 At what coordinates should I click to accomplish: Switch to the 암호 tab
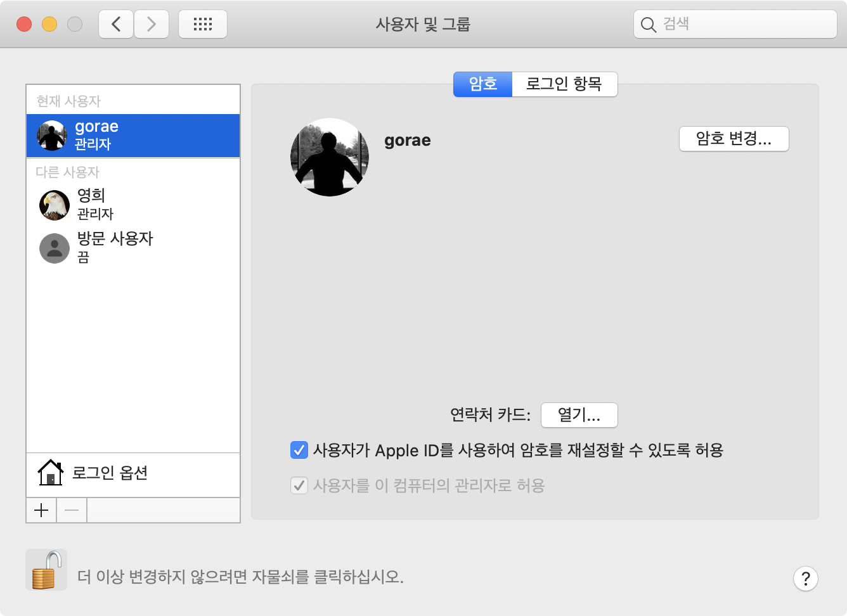(482, 84)
